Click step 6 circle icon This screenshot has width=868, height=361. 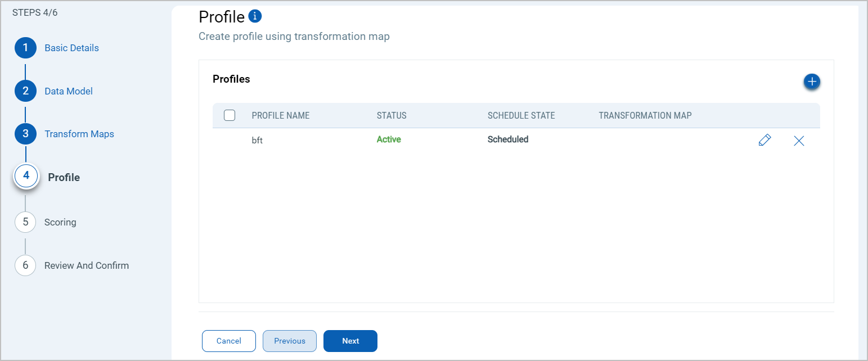[x=25, y=265]
